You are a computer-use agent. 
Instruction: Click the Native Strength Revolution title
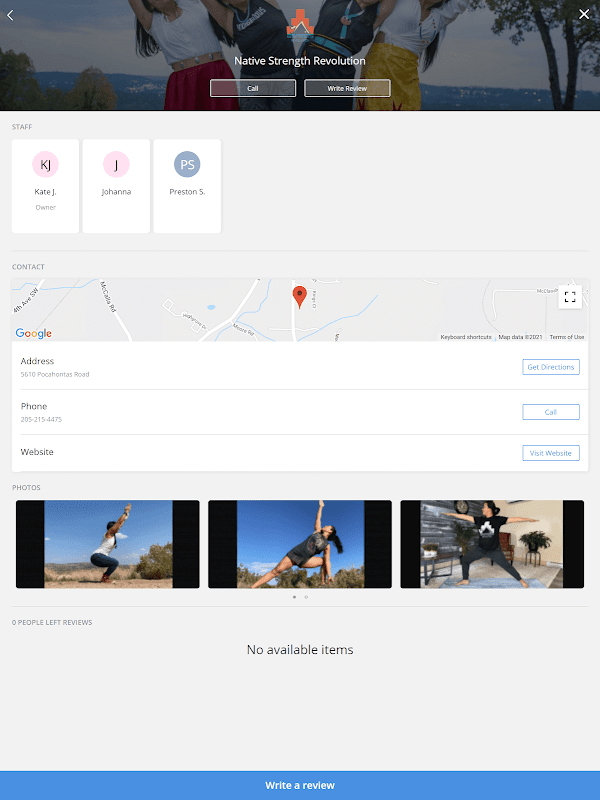pyautogui.click(x=300, y=61)
